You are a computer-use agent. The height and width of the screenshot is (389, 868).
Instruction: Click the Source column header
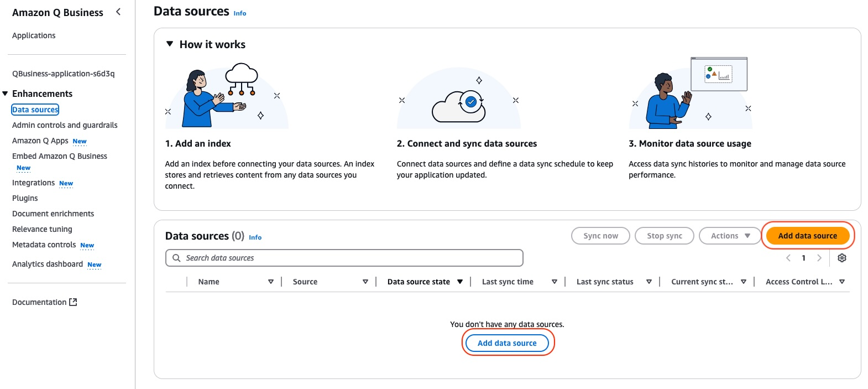point(305,282)
